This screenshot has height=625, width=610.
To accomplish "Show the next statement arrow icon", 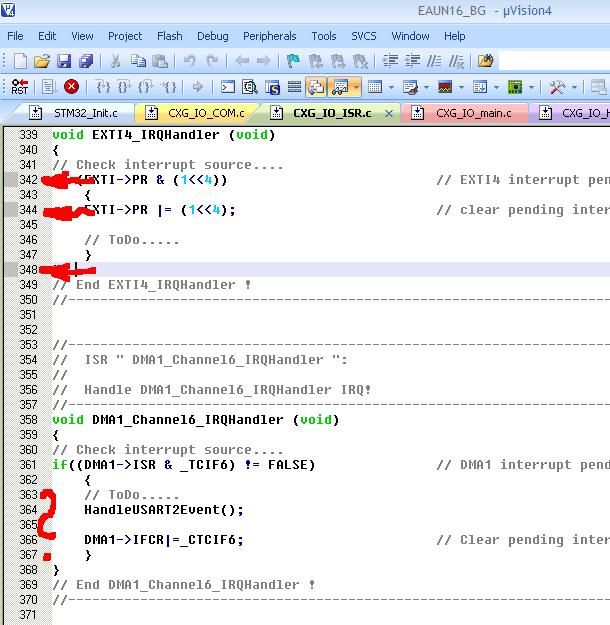I will 197,87.
